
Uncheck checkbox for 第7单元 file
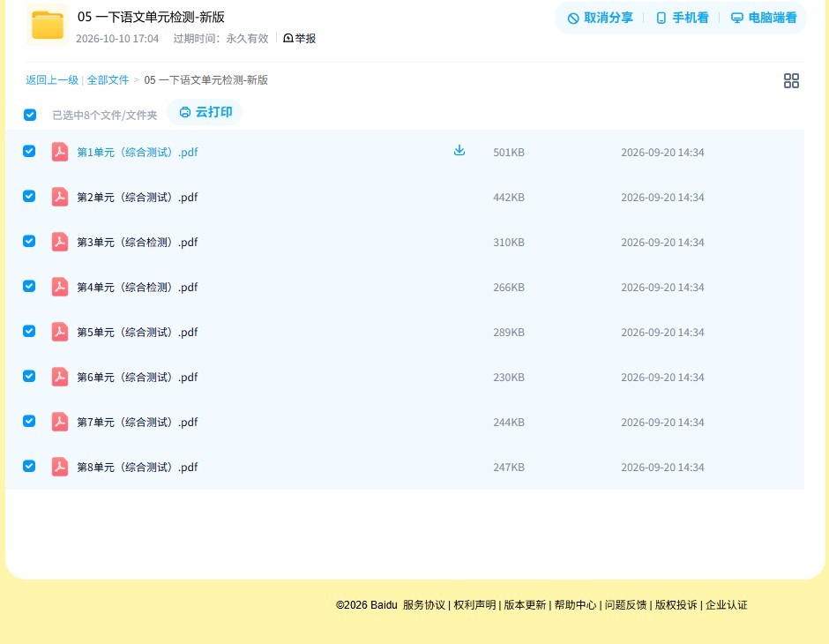(x=29, y=421)
